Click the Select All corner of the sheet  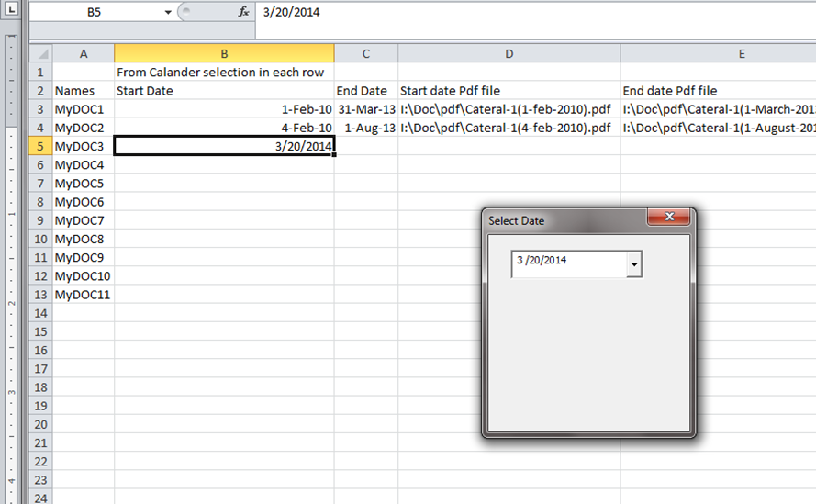pos(40,54)
